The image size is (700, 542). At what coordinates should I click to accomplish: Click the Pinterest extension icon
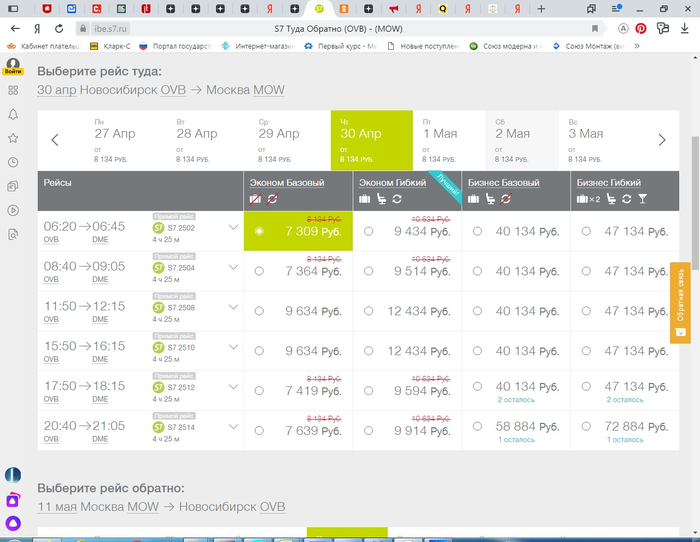click(x=640, y=28)
